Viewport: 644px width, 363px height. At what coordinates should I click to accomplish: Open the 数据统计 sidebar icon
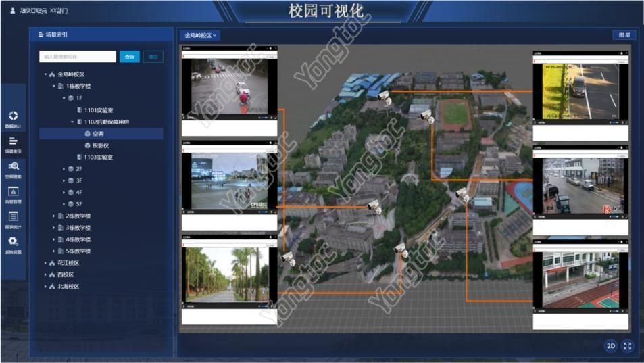pos(13,116)
